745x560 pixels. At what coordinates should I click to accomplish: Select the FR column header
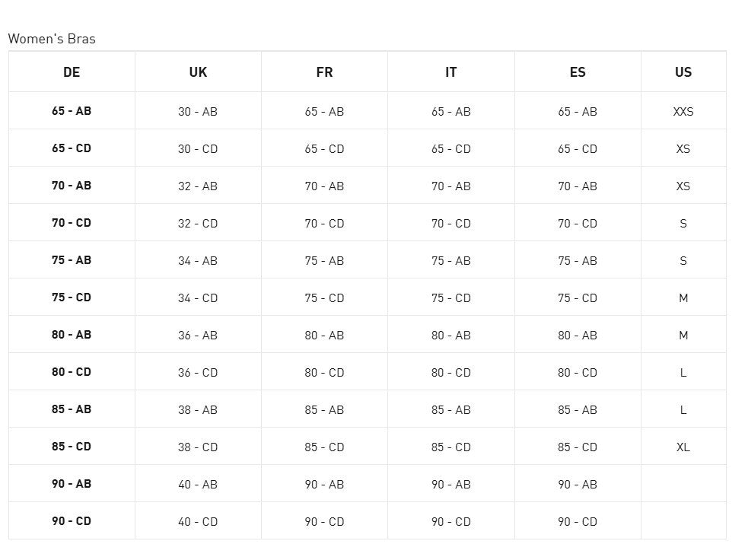pos(324,72)
